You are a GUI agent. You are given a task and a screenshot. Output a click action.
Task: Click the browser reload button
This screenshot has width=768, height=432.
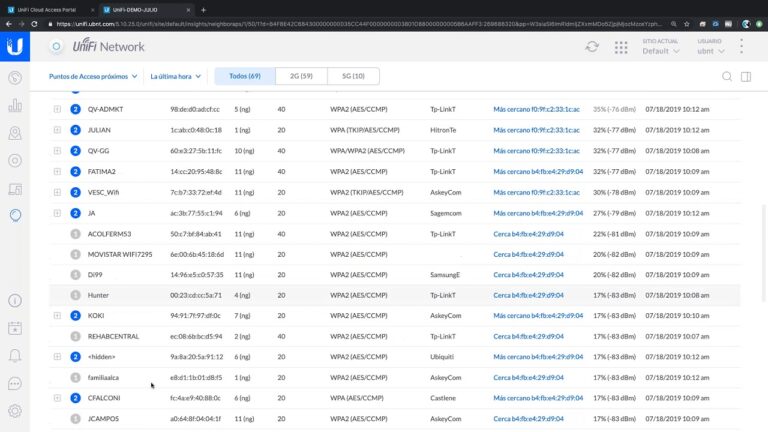coord(34,24)
